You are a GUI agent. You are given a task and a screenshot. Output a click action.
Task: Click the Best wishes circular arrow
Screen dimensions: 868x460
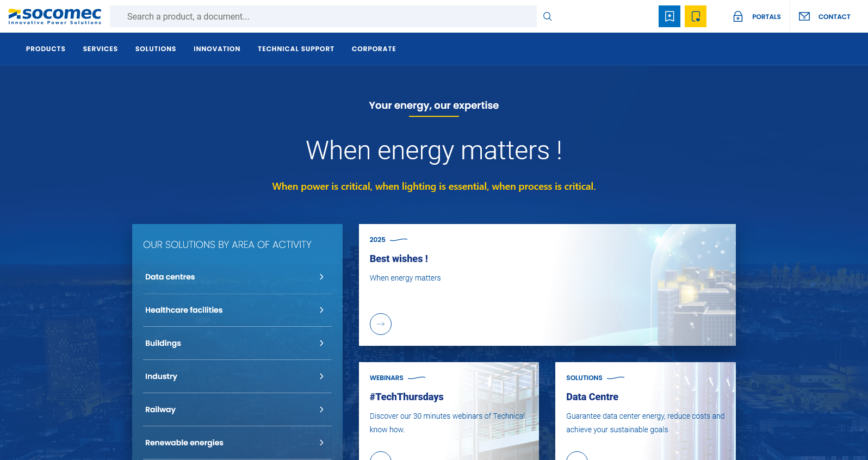click(381, 324)
